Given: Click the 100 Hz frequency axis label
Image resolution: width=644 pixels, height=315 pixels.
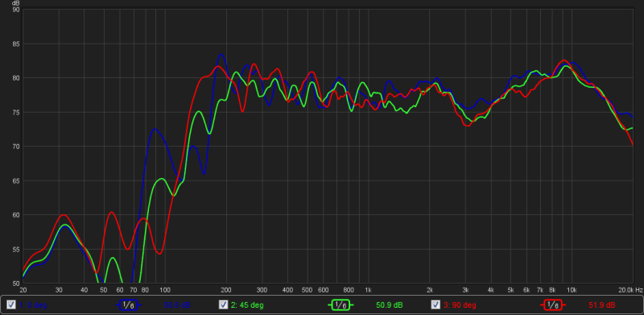Looking at the screenshot, I should [x=165, y=289].
